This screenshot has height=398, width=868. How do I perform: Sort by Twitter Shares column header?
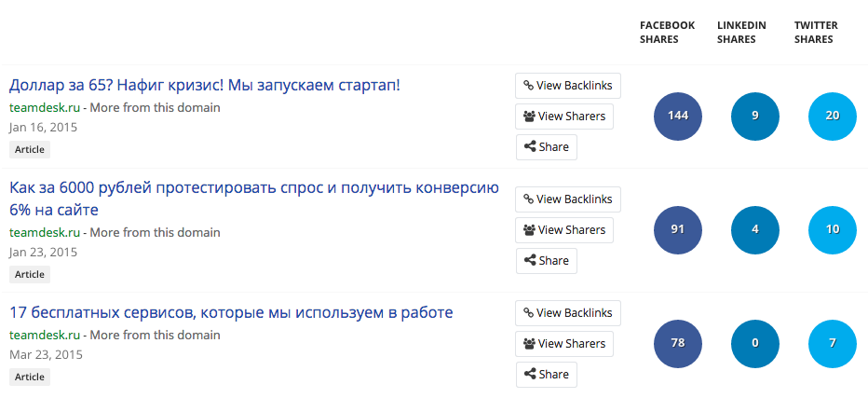click(x=817, y=33)
